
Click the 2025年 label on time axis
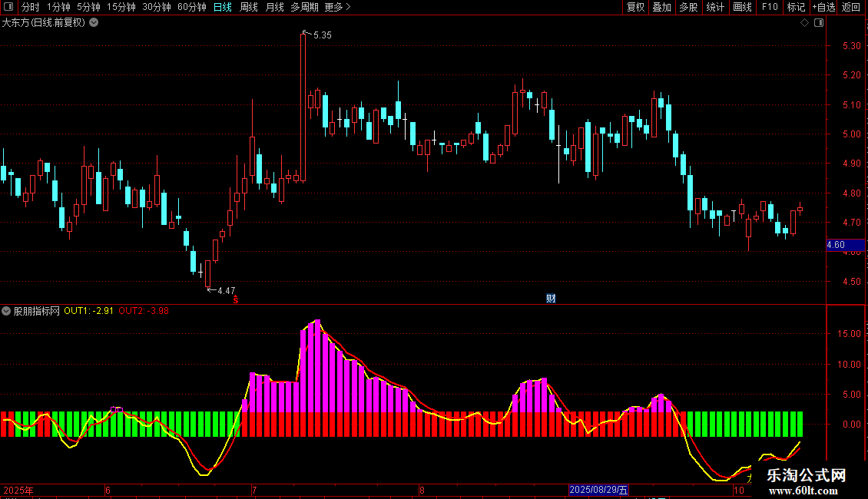pyautogui.click(x=18, y=490)
